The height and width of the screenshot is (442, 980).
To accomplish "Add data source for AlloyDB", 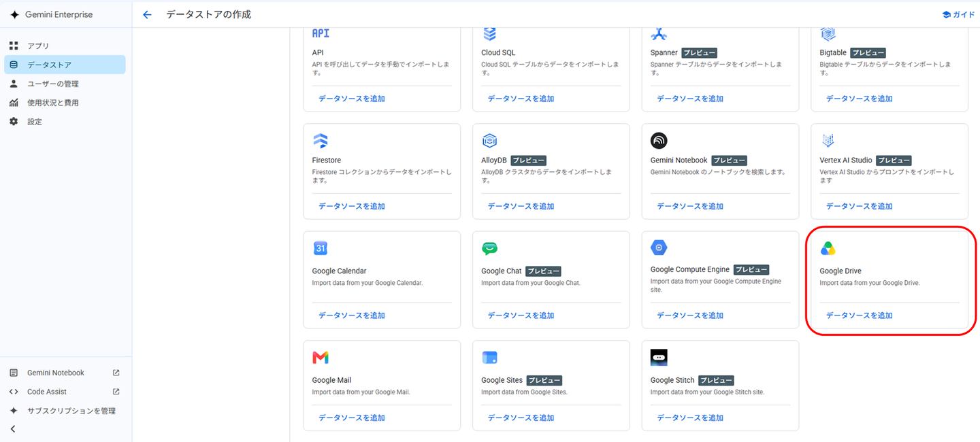I will click(521, 206).
